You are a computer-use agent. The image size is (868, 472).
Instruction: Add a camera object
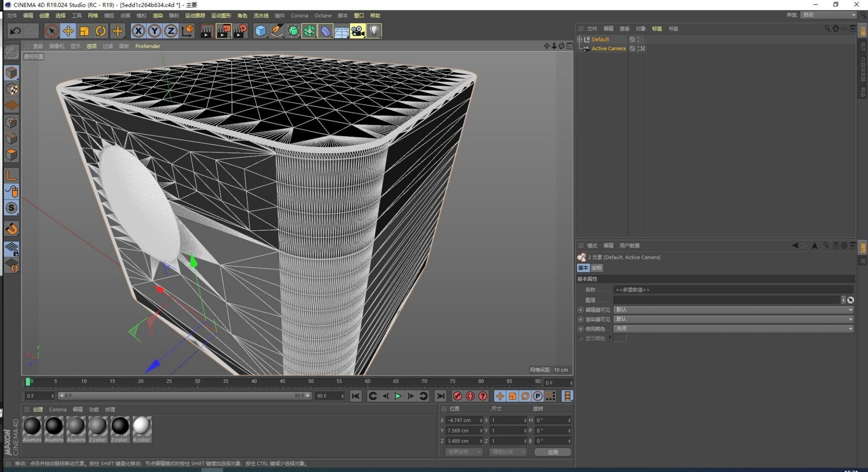(x=358, y=31)
